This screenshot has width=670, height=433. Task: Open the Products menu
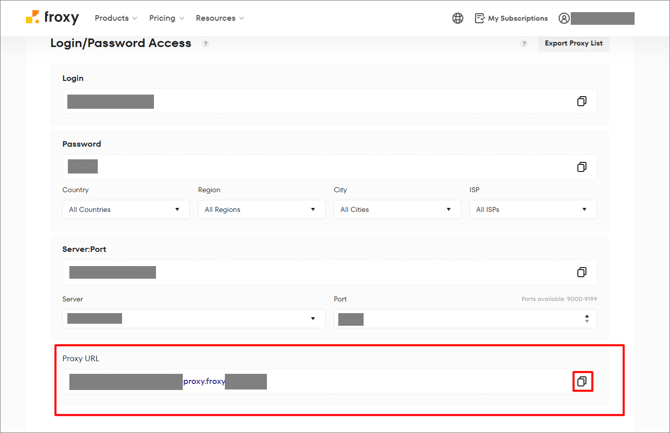pos(116,18)
